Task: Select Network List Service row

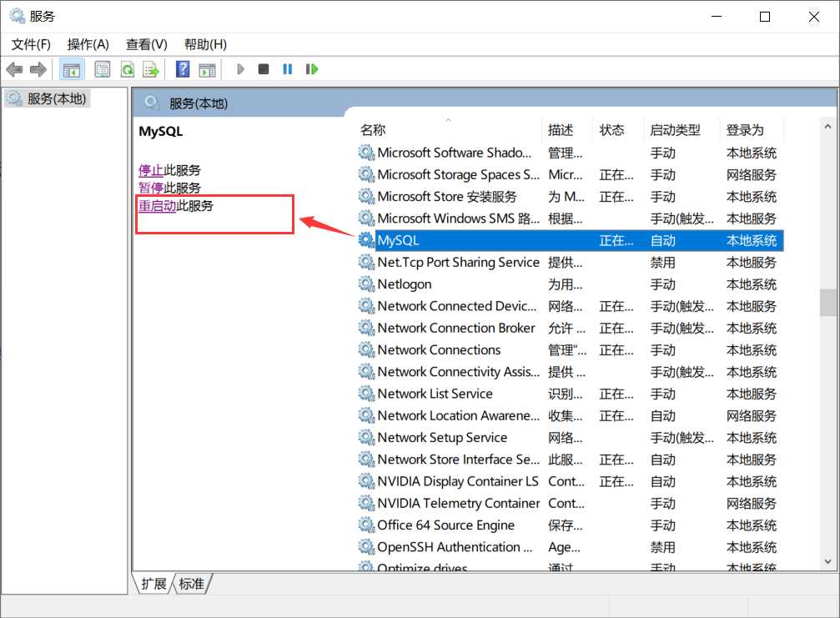Action: (570, 394)
